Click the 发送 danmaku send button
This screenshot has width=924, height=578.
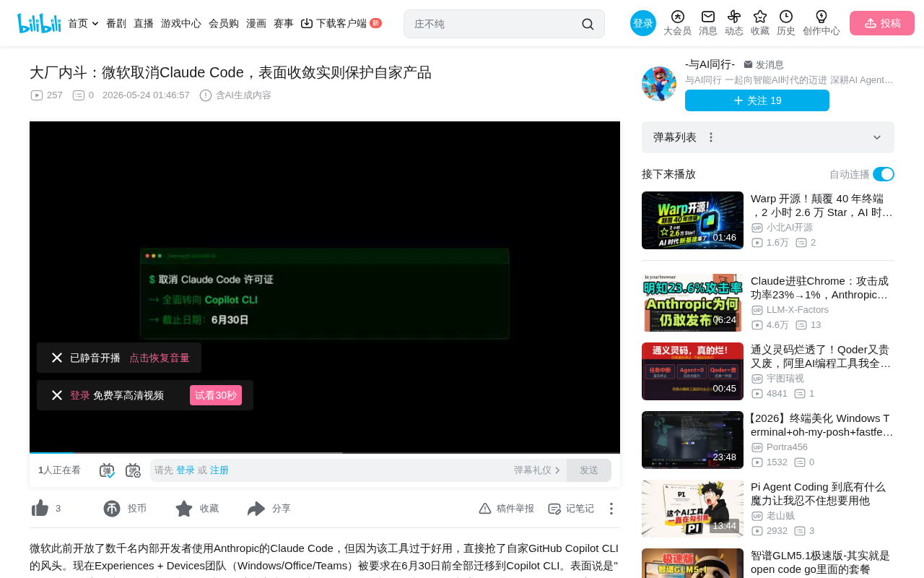click(589, 470)
